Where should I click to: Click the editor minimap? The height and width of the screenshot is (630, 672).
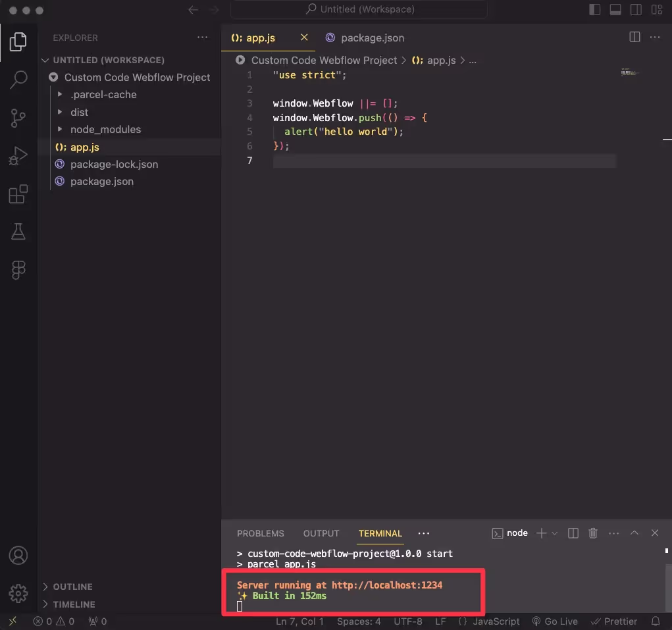click(x=630, y=73)
